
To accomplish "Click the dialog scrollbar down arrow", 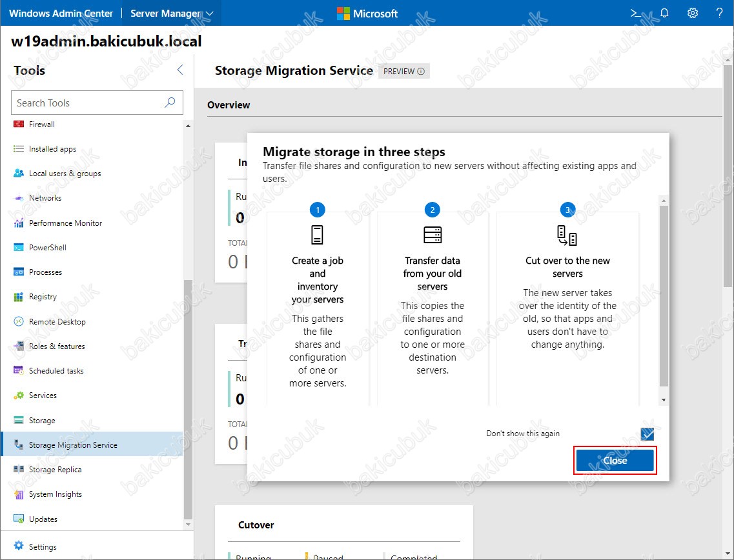I will point(664,400).
